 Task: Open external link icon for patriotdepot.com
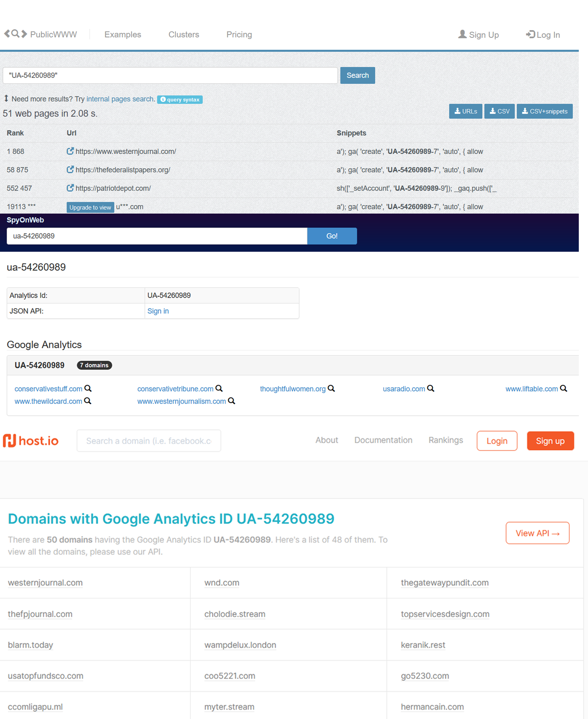click(x=70, y=188)
